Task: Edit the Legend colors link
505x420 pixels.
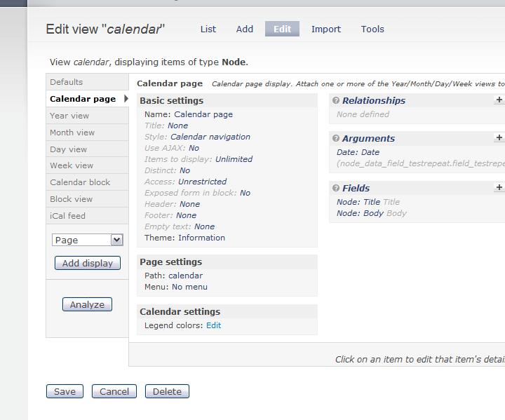Action: [213, 325]
